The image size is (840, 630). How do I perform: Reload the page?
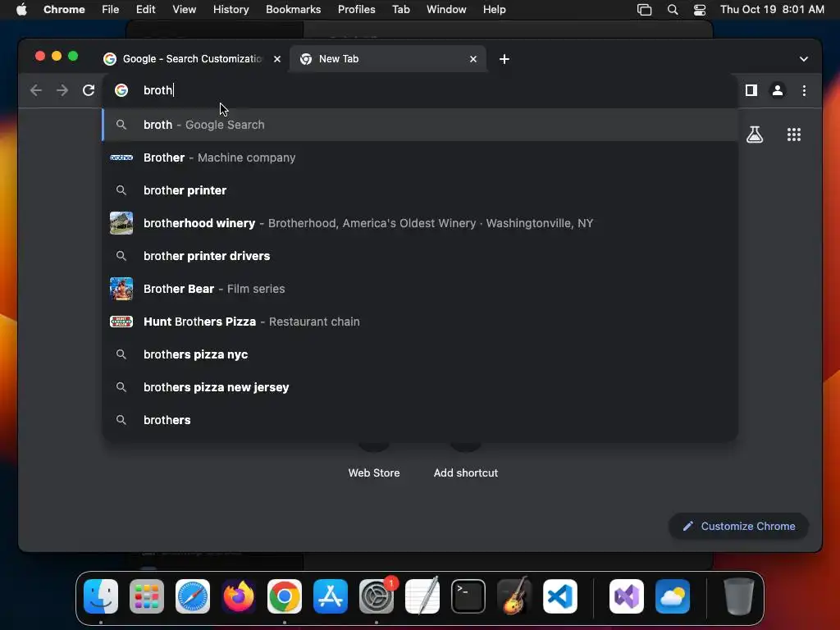tap(89, 90)
